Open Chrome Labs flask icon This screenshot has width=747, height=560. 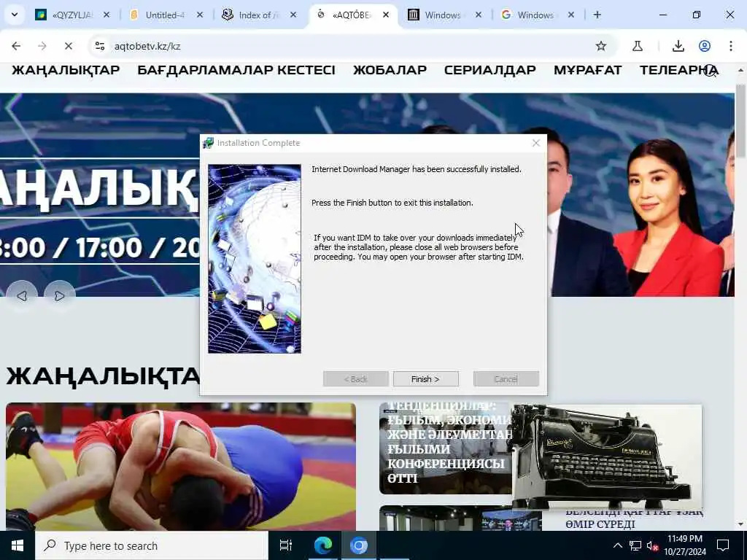pyautogui.click(x=638, y=46)
